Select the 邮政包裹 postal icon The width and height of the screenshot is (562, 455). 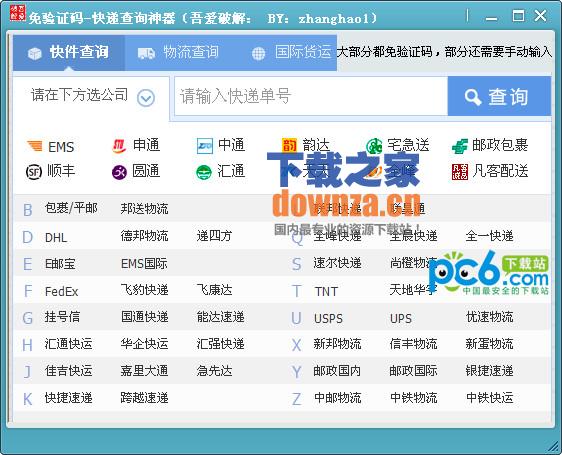pos(460,146)
